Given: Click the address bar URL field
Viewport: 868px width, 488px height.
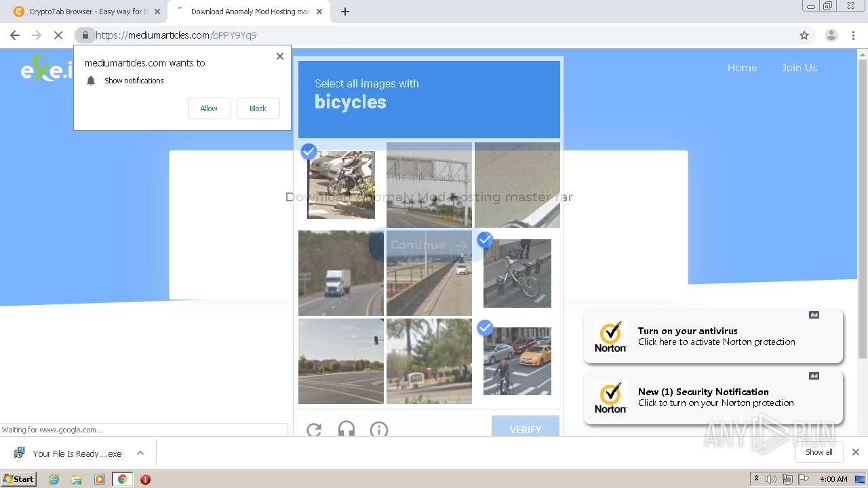Looking at the screenshot, I should (x=444, y=35).
